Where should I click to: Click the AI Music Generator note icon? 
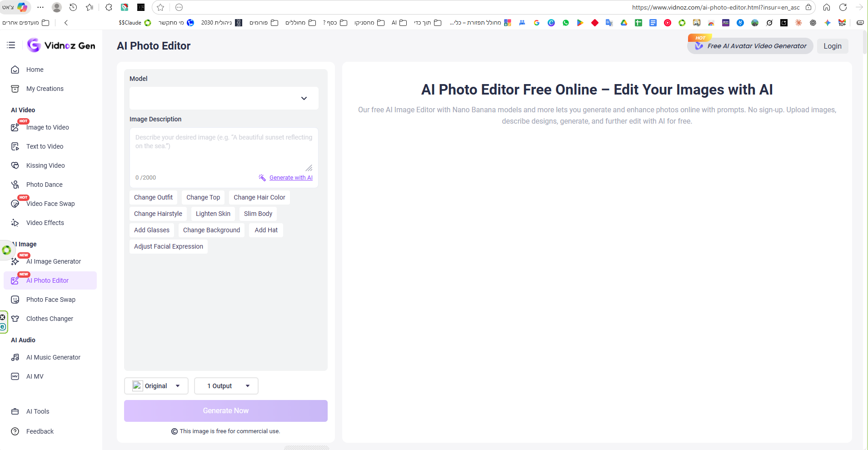(15, 357)
